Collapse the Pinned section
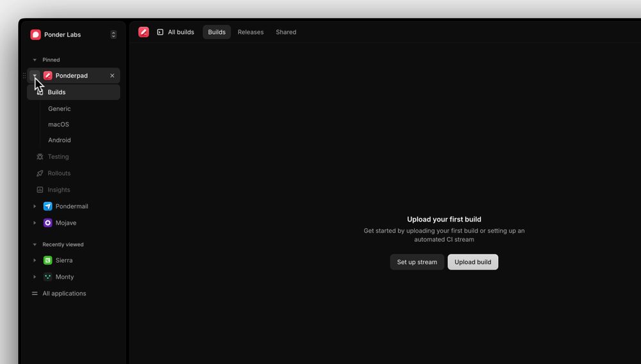 [x=35, y=60]
